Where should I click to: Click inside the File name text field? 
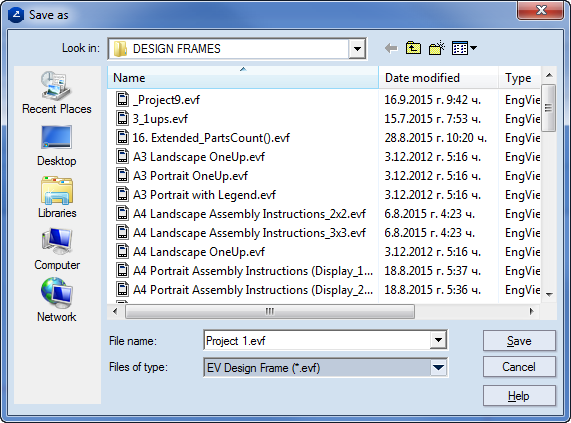tap(317, 340)
